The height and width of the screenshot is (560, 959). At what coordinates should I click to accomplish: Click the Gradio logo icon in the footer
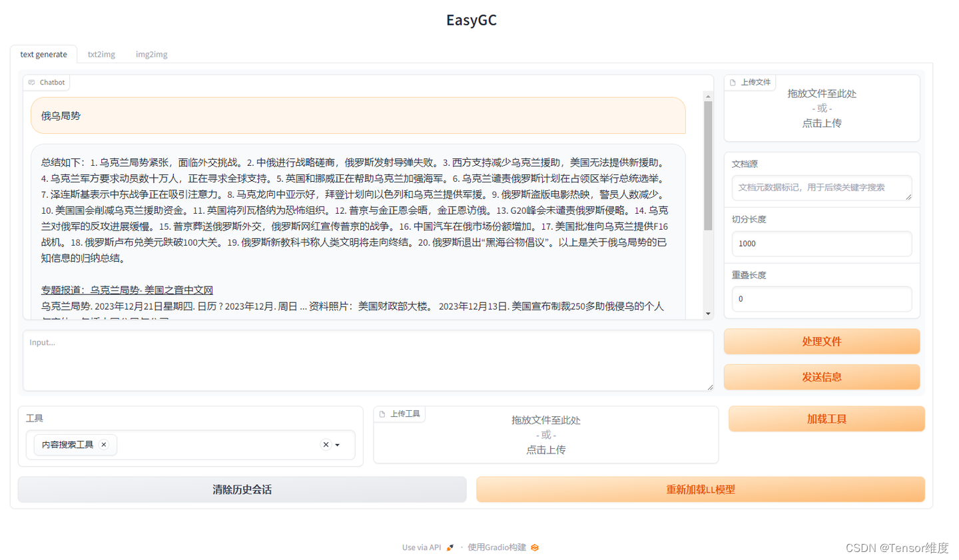tap(534, 547)
